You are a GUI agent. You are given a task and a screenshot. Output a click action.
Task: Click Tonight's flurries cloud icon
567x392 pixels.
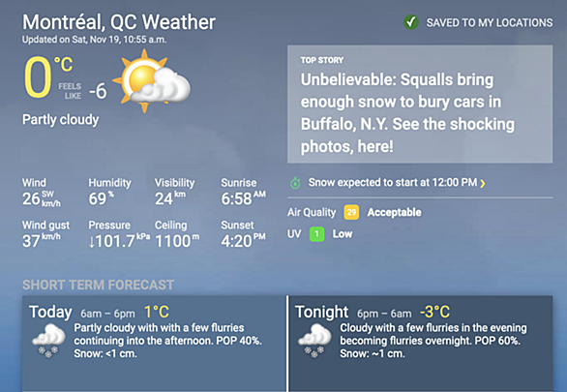[314, 341]
